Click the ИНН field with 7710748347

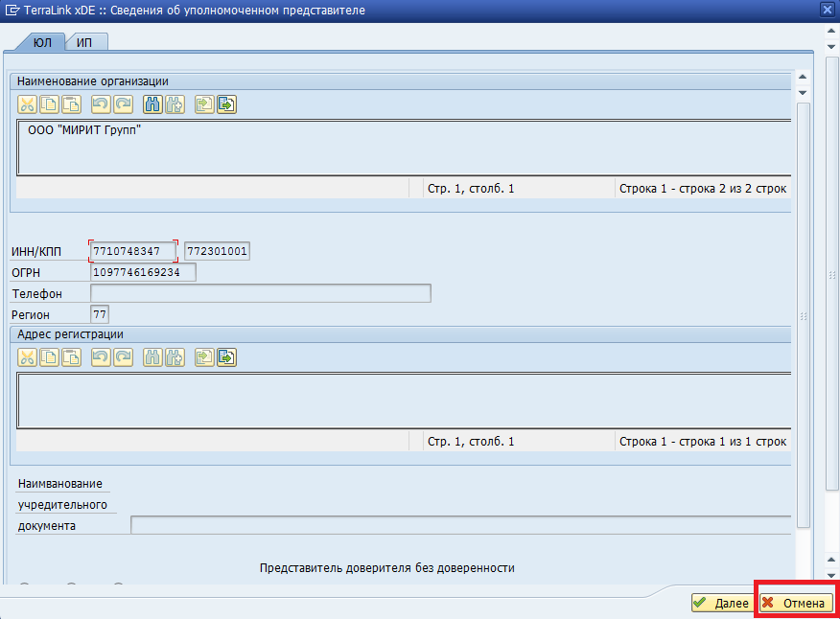[133, 252]
